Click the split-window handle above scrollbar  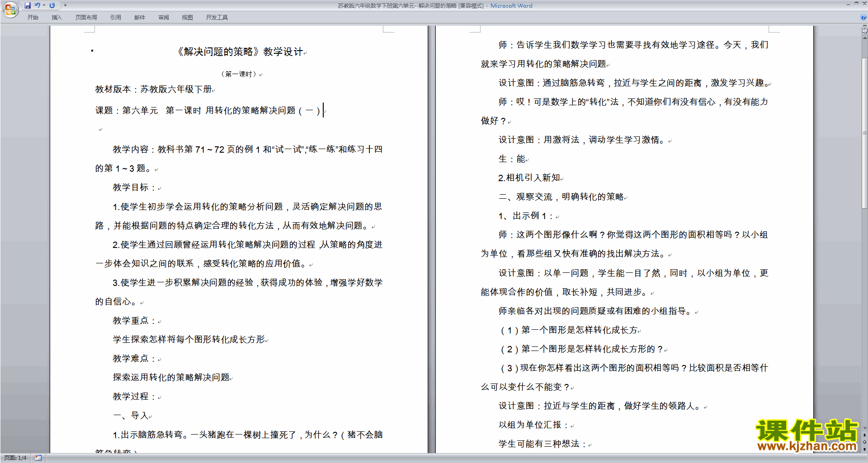click(x=864, y=26)
